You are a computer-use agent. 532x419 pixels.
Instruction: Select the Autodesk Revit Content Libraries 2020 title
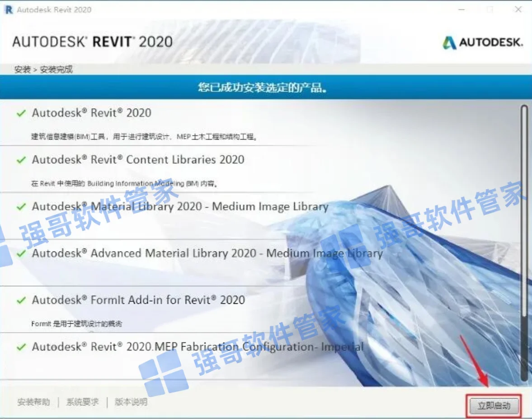click(138, 160)
